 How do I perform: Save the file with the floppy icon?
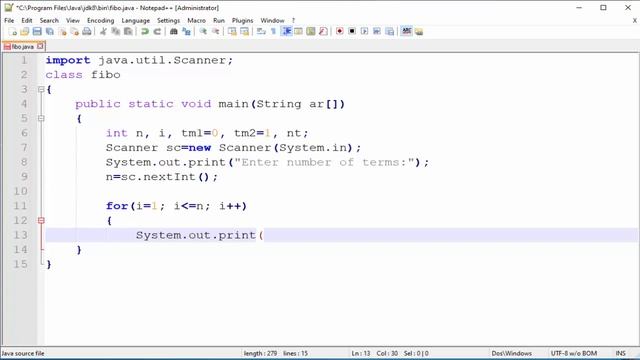37,31
